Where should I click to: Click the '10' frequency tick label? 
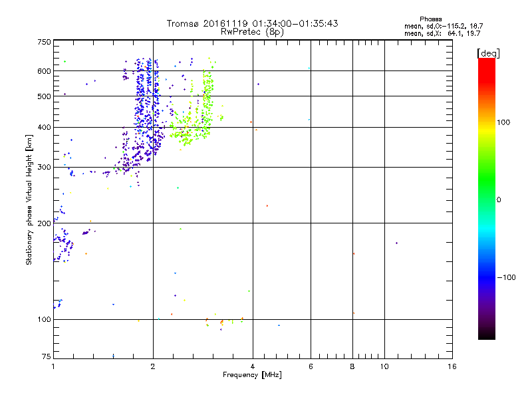[x=384, y=366]
